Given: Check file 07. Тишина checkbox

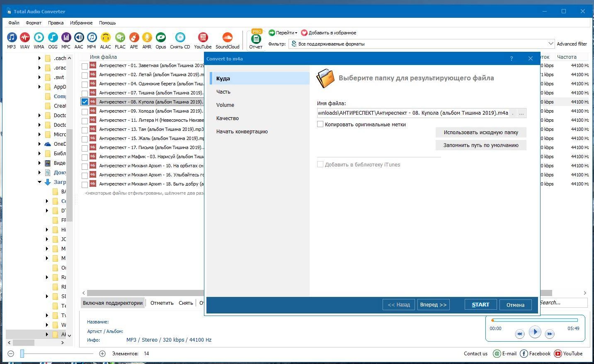Looking at the screenshot, I should [x=85, y=94].
